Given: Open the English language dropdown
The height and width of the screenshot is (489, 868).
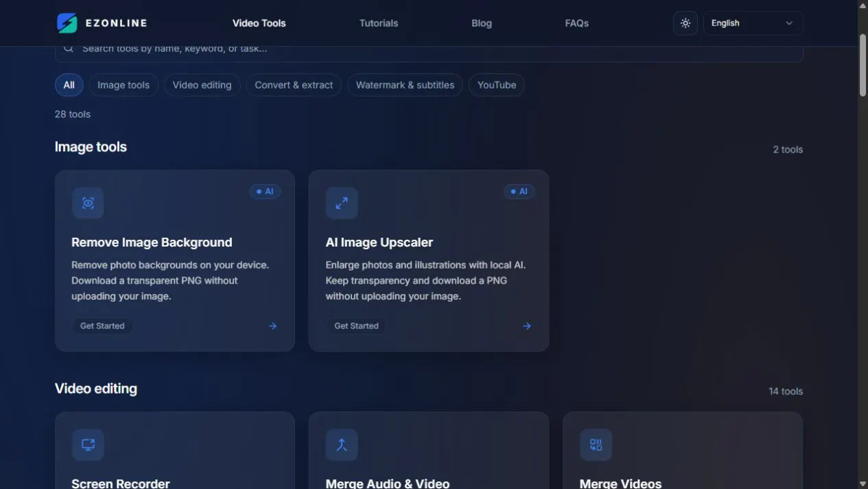Looking at the screenshot, I should pyautogui.click(x=753, y=23).
